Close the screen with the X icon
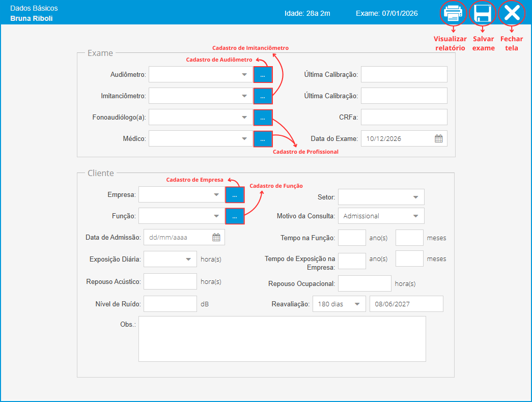This screenshot has width=532, height=402. point(511,13)
